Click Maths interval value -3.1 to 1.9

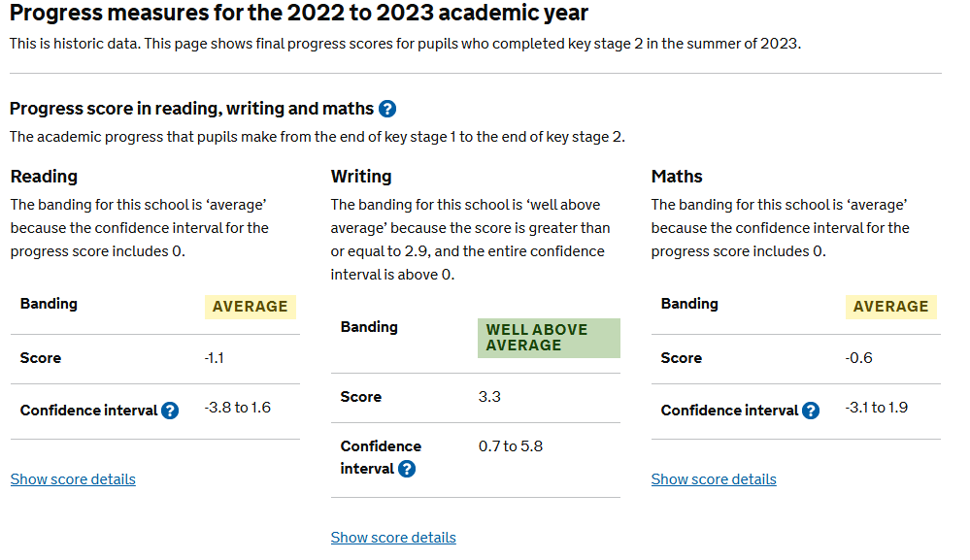tap(877, 408)
